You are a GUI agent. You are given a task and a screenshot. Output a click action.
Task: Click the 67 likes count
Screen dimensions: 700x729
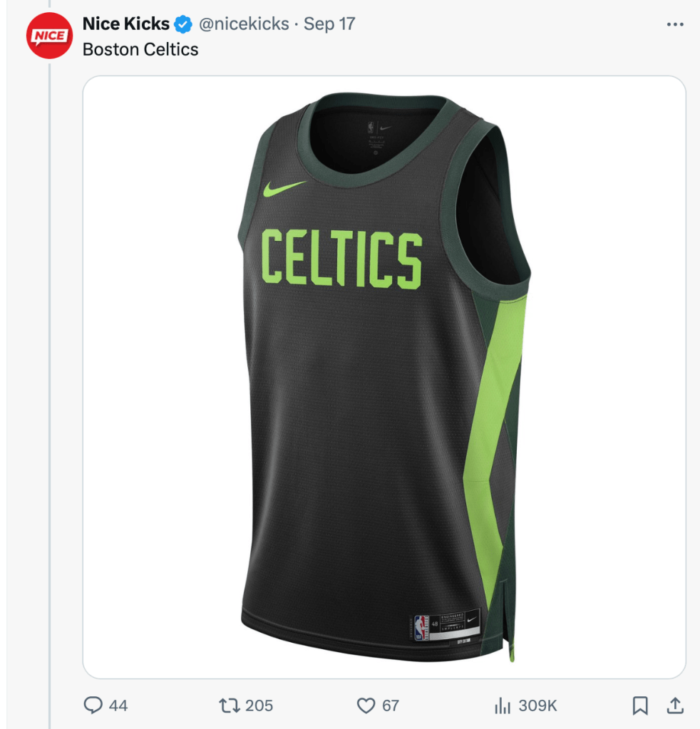coord(390,705)
